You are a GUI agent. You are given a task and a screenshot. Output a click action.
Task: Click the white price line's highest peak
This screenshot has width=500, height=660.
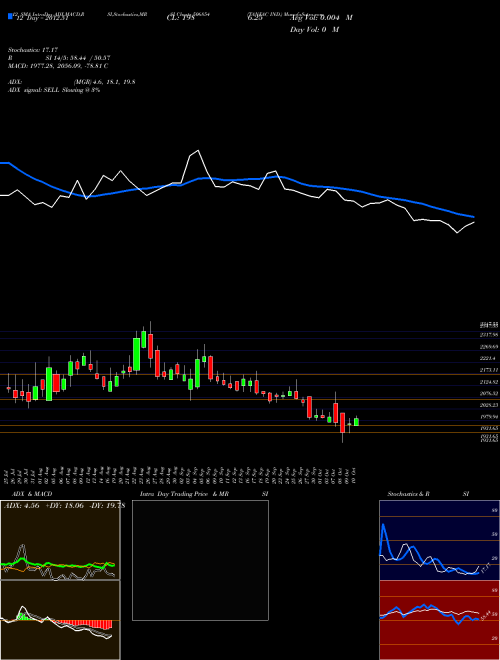(x=198, y=150)
